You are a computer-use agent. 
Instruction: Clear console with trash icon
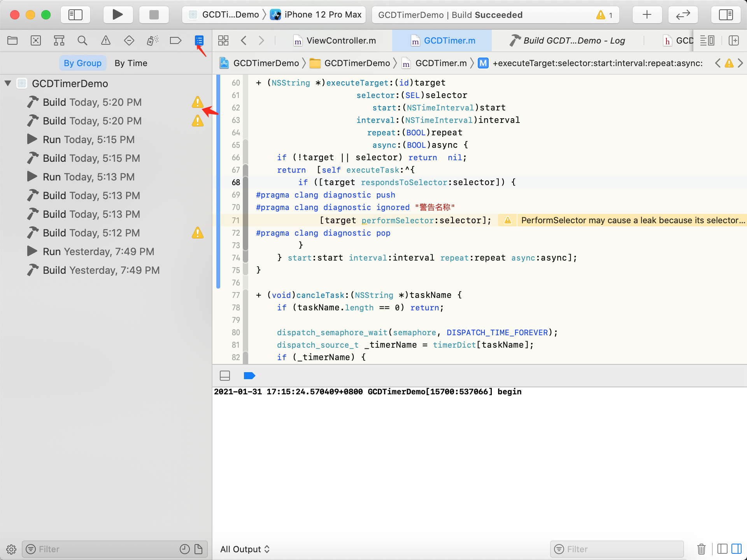(701, 549)
